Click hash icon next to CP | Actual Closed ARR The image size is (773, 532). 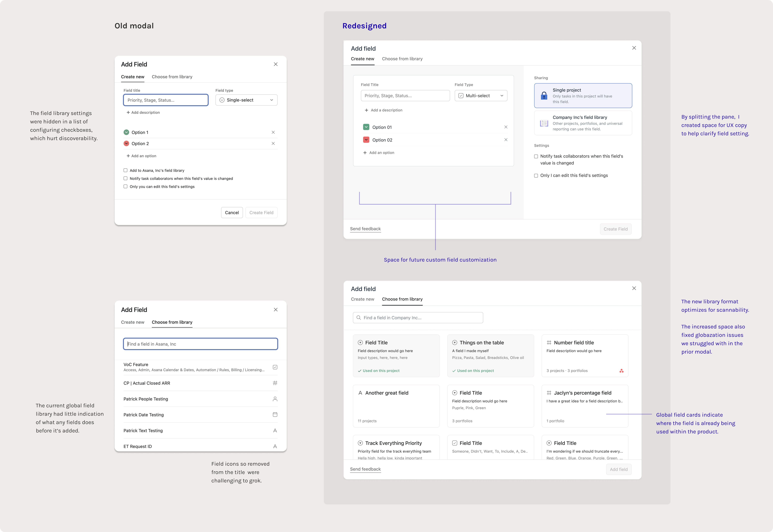coord(275,383)
